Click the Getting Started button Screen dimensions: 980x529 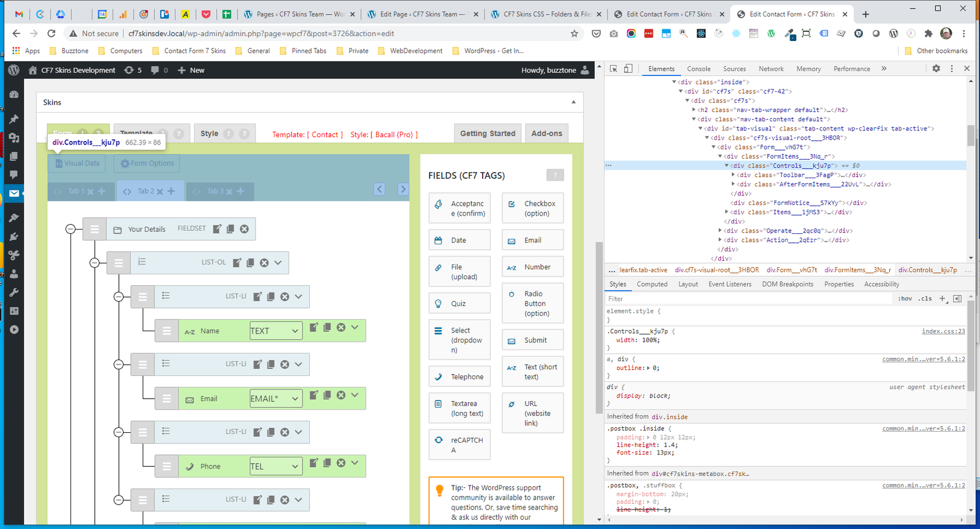[488, 133]
